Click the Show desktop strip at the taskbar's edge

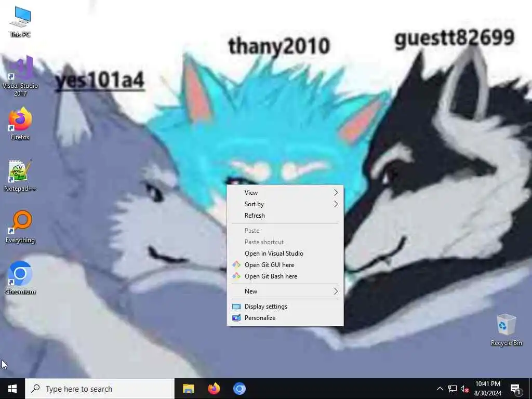click(530, 389)
